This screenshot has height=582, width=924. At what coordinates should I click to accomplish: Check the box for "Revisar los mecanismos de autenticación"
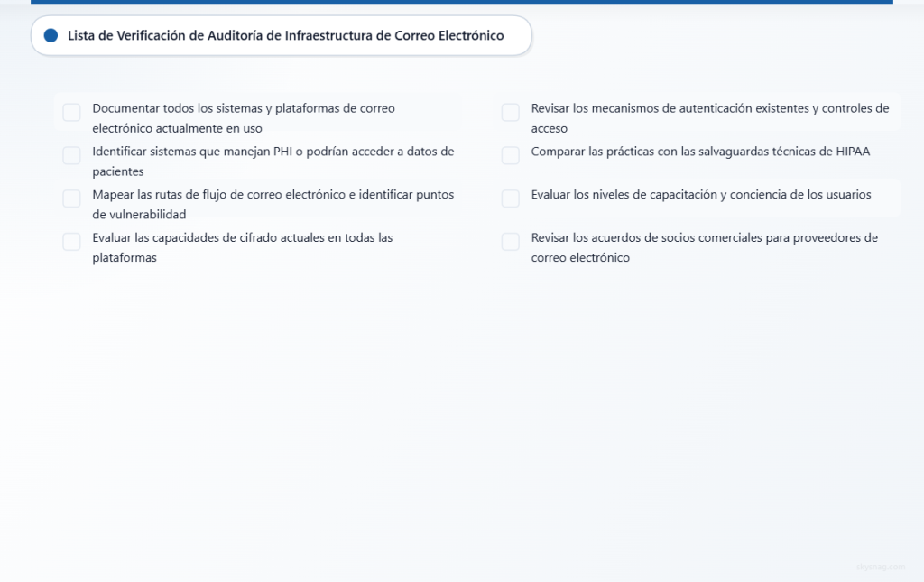point(510,112)
